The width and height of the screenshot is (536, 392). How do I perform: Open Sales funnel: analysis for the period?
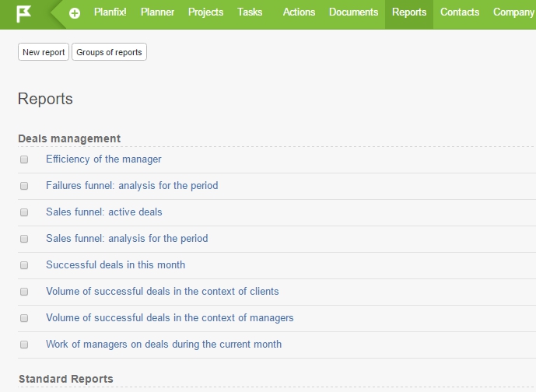tap(127, 239)
